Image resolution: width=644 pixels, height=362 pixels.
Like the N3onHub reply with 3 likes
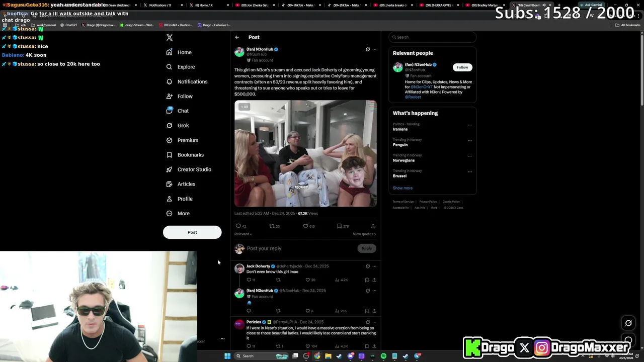coord(307,311)
